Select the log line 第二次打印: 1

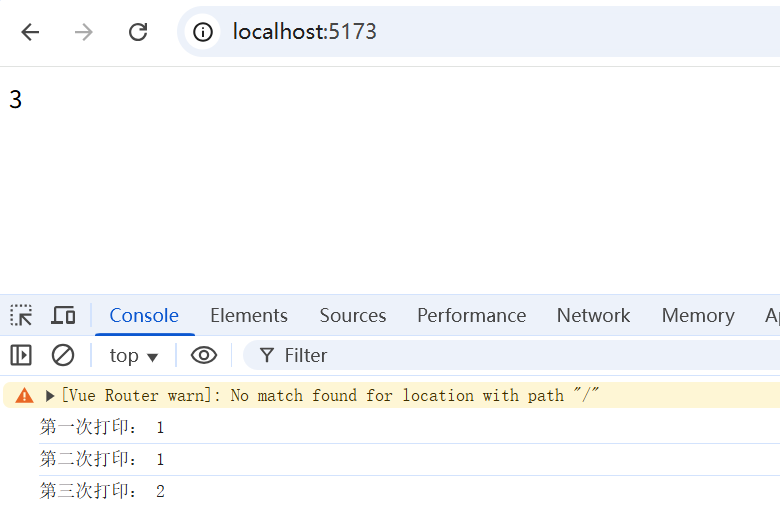[102, 459]
